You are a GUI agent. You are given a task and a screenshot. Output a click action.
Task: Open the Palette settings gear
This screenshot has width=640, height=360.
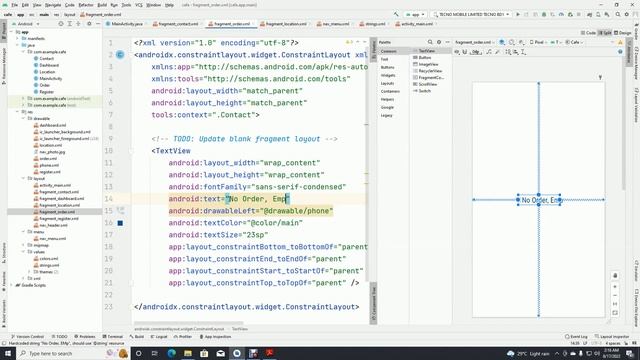439,42
